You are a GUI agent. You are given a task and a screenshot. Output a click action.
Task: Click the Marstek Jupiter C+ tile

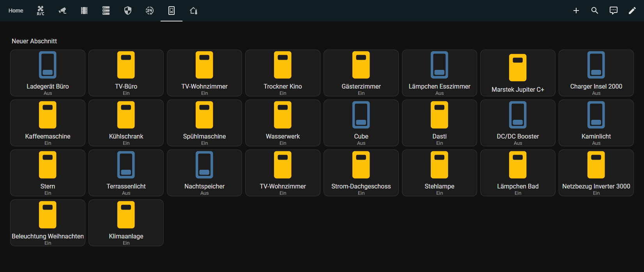518,73
